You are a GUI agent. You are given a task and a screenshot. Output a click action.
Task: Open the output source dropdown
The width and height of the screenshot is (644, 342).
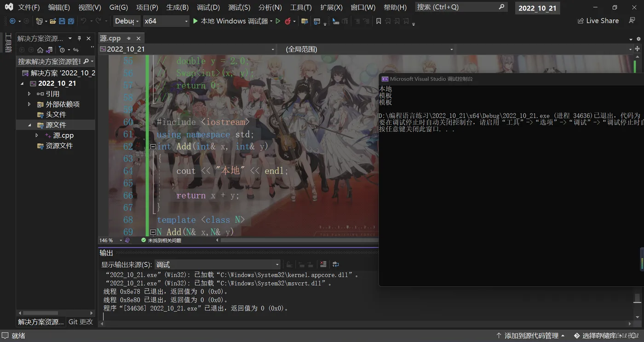coord(218,264)
